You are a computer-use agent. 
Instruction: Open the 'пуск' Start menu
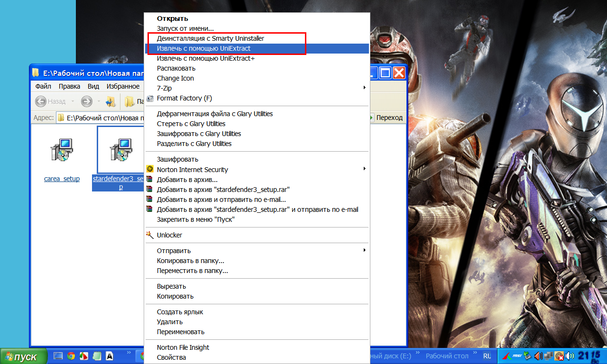point(24,356)
